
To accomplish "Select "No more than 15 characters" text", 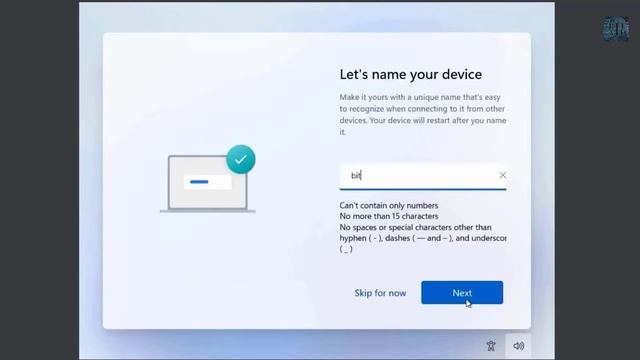I will click(x=389, y=216).
